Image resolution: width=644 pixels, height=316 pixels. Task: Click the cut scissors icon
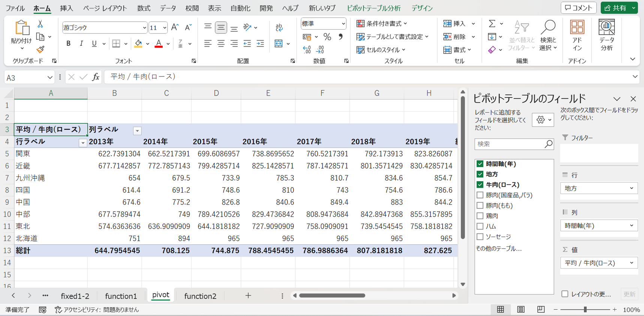[40, 24]
